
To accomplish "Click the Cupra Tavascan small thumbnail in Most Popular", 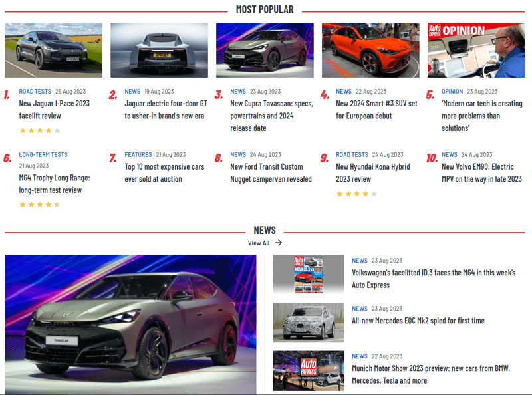I will tap(265, 51).
